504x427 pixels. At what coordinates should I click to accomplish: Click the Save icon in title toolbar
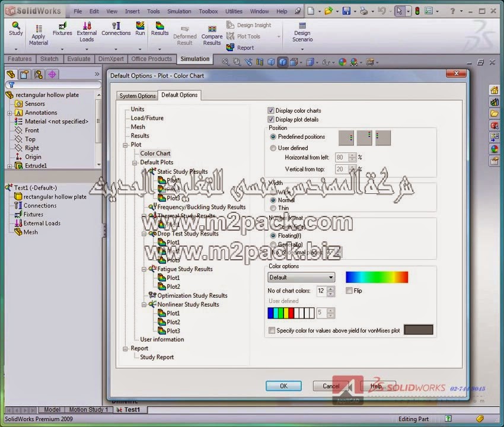point(346,11)
